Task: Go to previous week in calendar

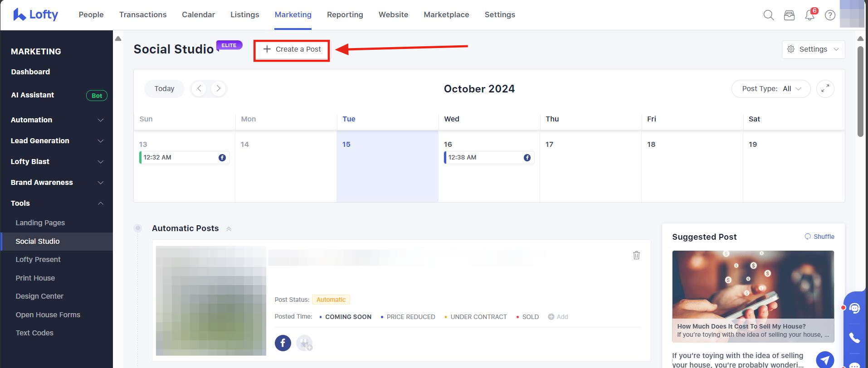Action: (199, 88)
